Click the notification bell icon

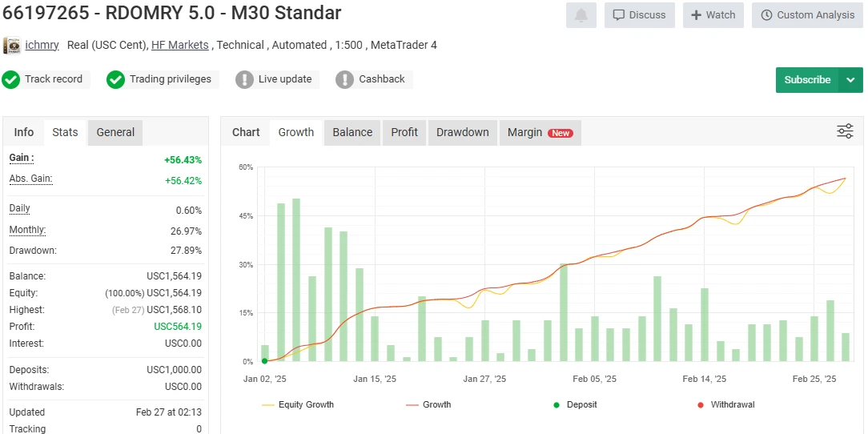tap(581, 15)
